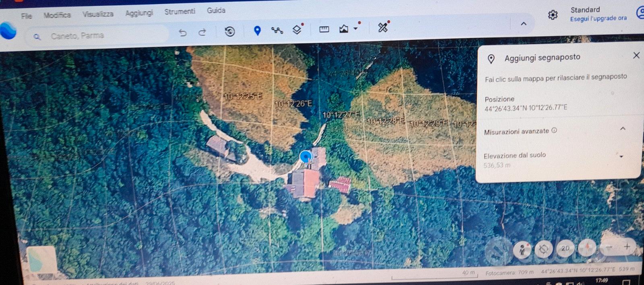The width and height of the screenshot is (644, 285).
Task: Click the search magnifier icon
Action: (x=37, y=37)
